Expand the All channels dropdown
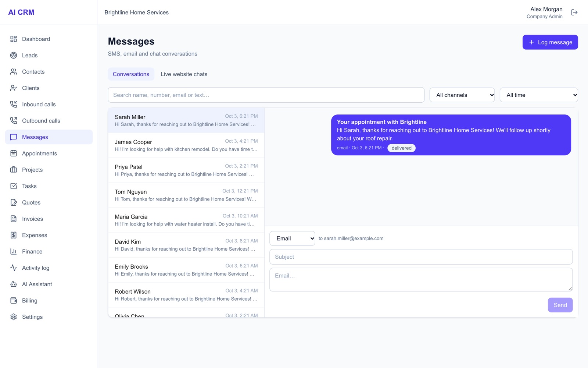The width and height of the screenshot is (588, 368). pos(462,95)
